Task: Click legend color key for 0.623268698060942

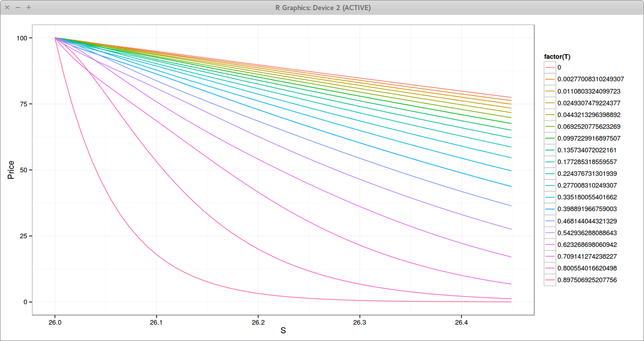Action: point(550,244)
